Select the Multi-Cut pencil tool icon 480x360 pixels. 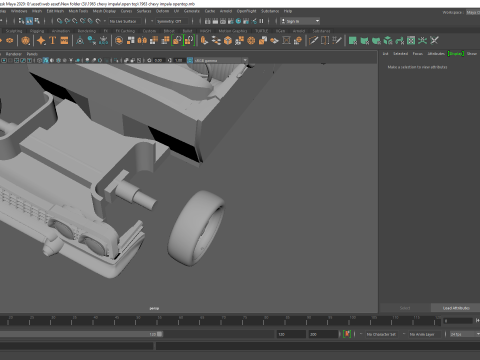[x=313, y=41]
